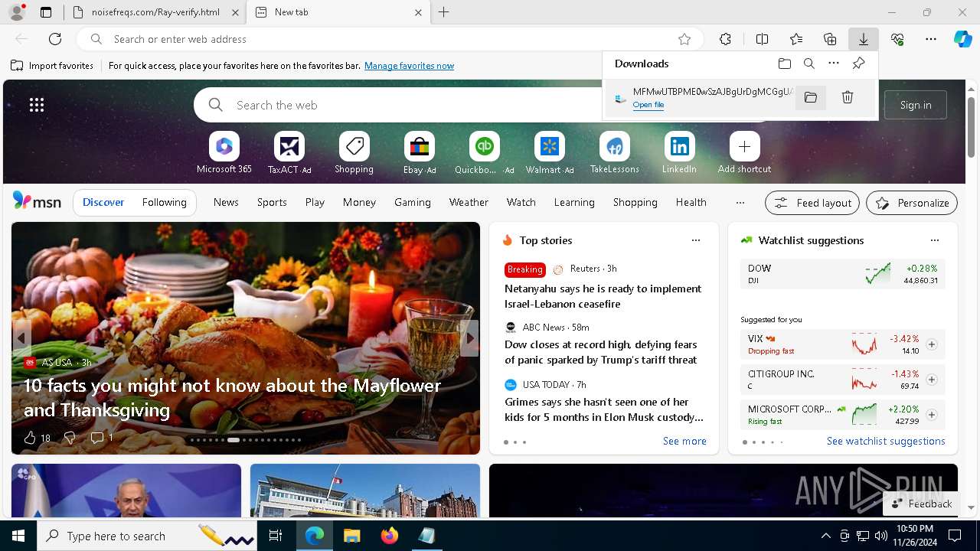Expand more MSN categories ellipsis
980x551 pixels.
[740, 203]
